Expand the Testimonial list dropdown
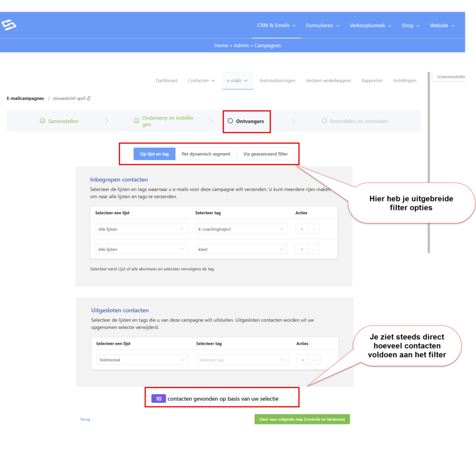 tap(143, 360)
